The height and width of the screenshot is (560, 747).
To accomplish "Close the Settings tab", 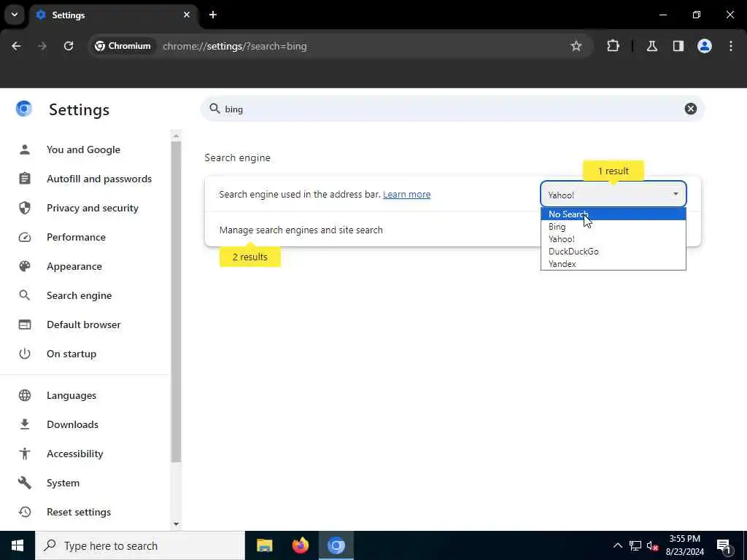I will (x=187, y=15).
